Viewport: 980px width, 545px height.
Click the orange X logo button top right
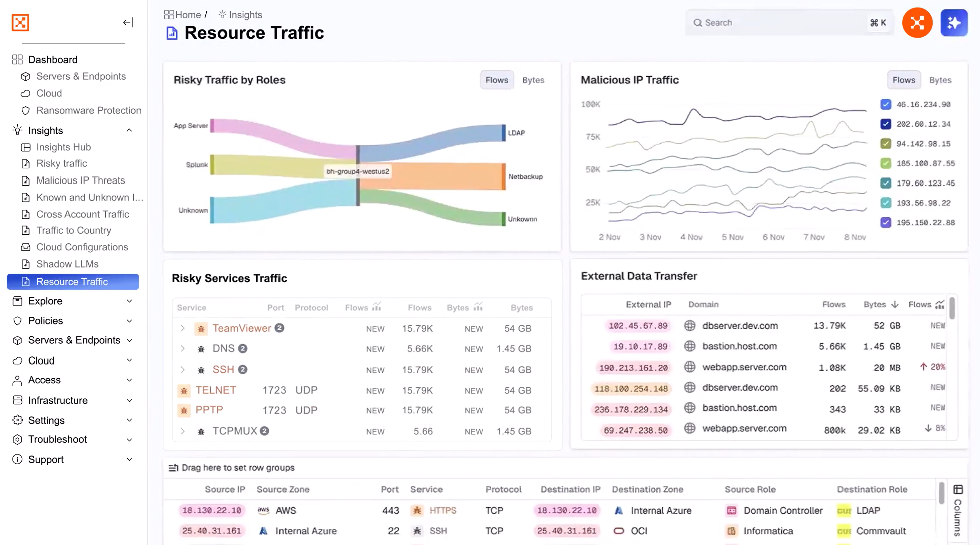pyautogui.click(x=917, y=23)
